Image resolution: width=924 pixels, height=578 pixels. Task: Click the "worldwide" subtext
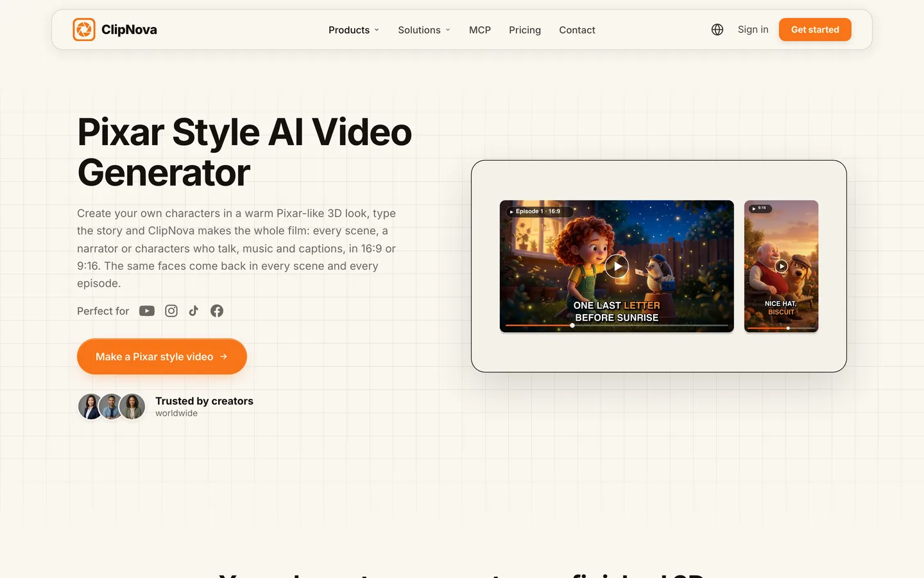(x=176, y=414)
